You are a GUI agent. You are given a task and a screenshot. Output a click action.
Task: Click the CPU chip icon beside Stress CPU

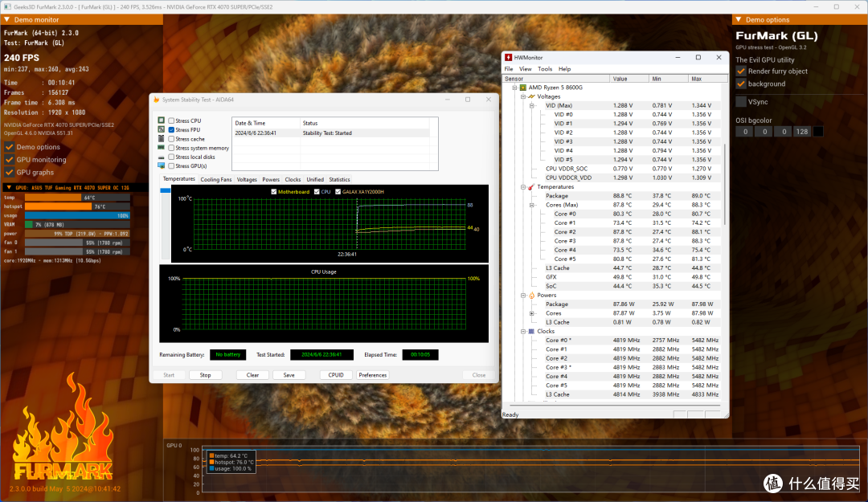pyautogui.click(x=161, y=120)
